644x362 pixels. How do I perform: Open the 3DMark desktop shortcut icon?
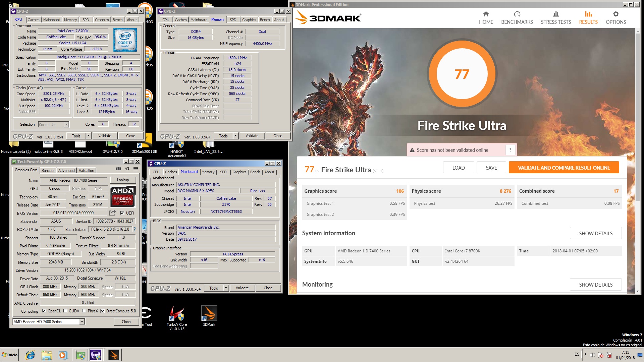[x=209, y=316]
